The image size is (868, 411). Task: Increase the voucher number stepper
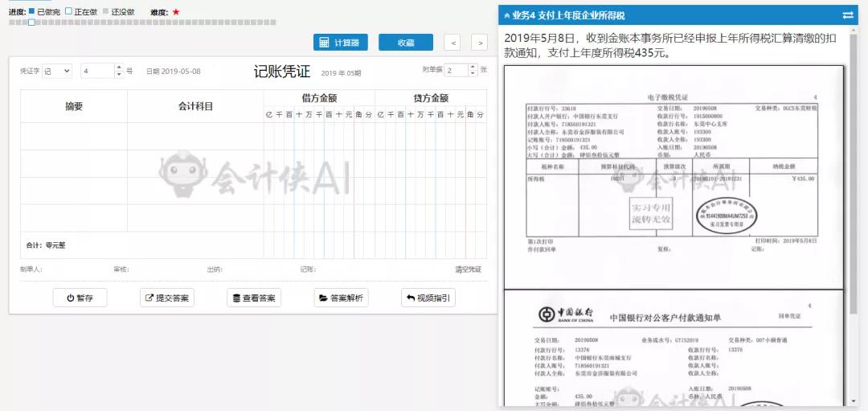pyautogui.click(x=119, y=68)
